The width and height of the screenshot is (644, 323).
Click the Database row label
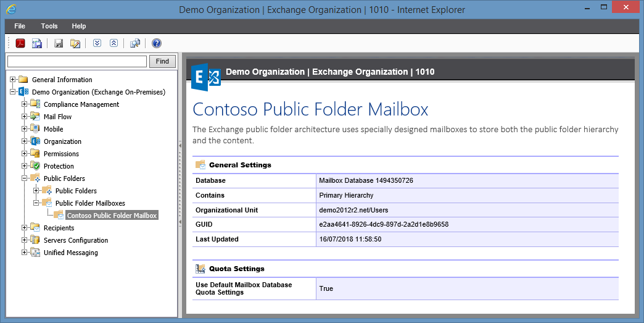(x=210, y=180)
